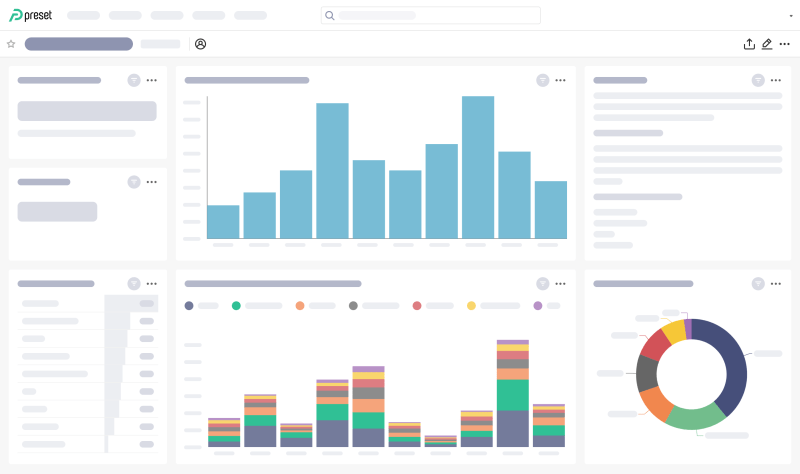The width and height of the screenshot is (800, 474).
Task: Toggle the green legend series in stacked chart
Action: click(237, 305)
